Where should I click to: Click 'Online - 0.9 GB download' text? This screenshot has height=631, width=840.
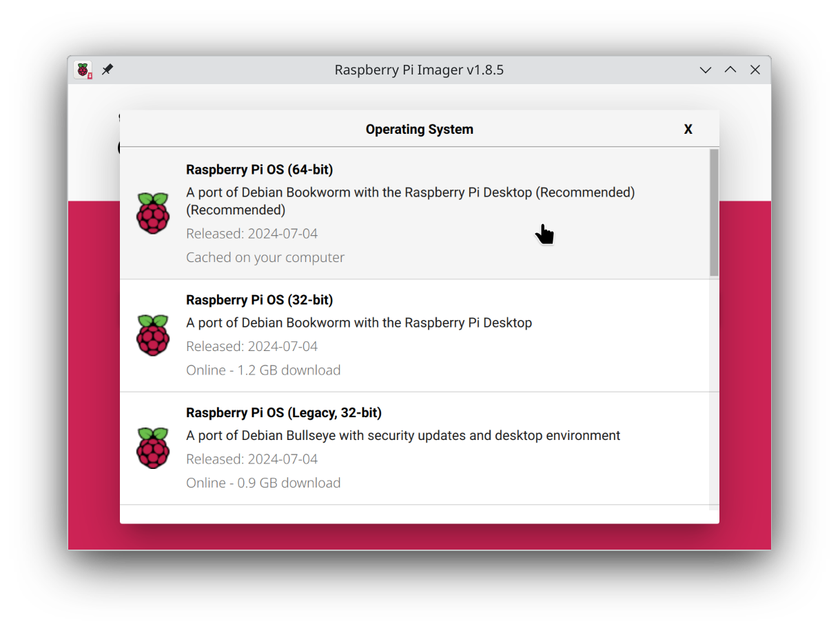(263, 483)
